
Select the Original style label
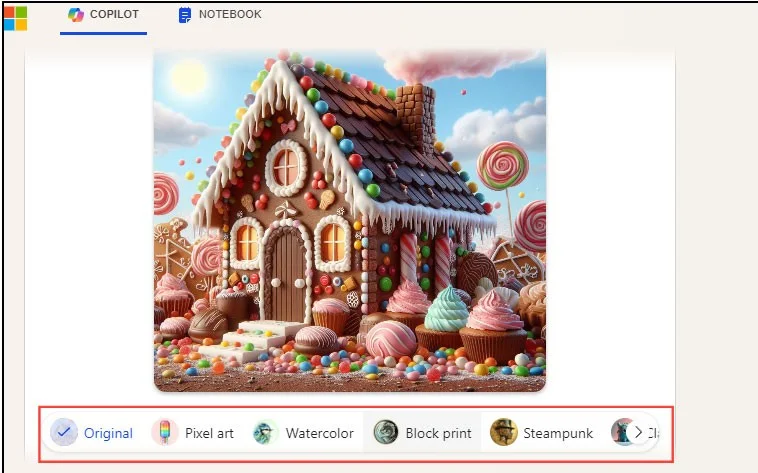[108, 434]
